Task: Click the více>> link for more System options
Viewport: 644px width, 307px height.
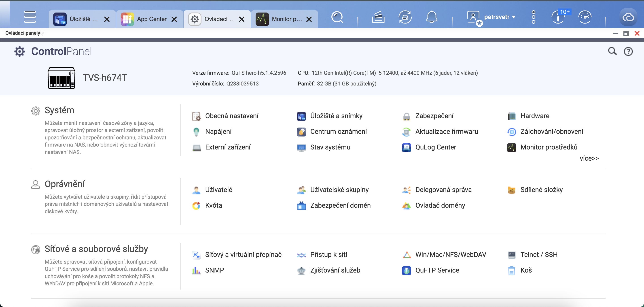Action: pyautogui.click(x=589, y=158)
